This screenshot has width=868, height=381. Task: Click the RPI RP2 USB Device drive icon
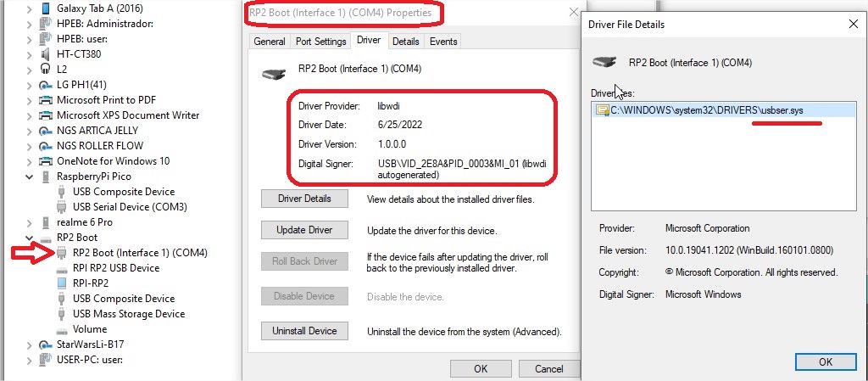pos(63,268)
